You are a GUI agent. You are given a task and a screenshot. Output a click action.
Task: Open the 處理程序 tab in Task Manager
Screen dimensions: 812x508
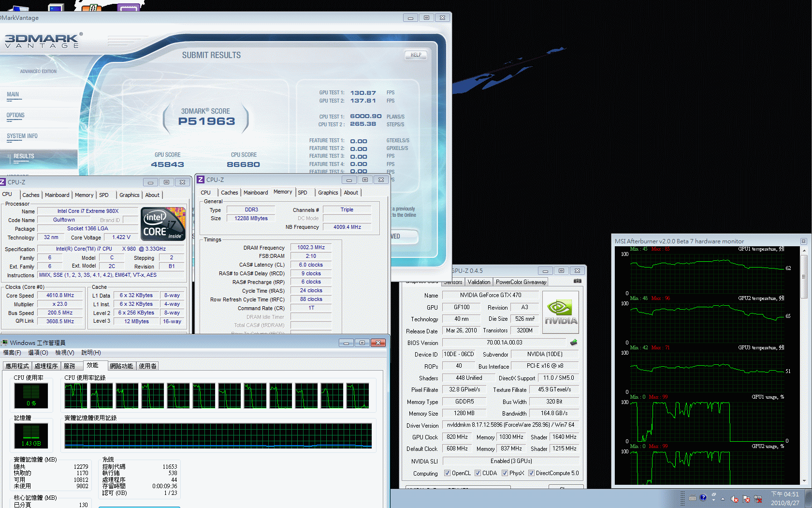46,366
